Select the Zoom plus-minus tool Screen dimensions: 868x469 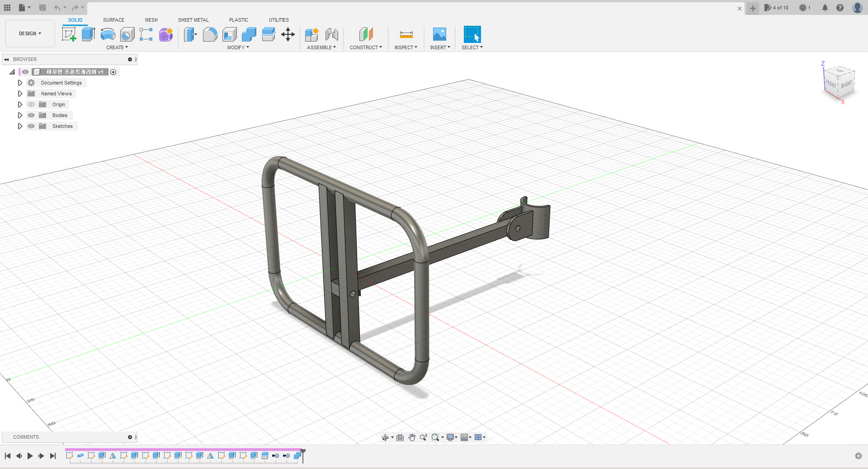tap(424, 437)
